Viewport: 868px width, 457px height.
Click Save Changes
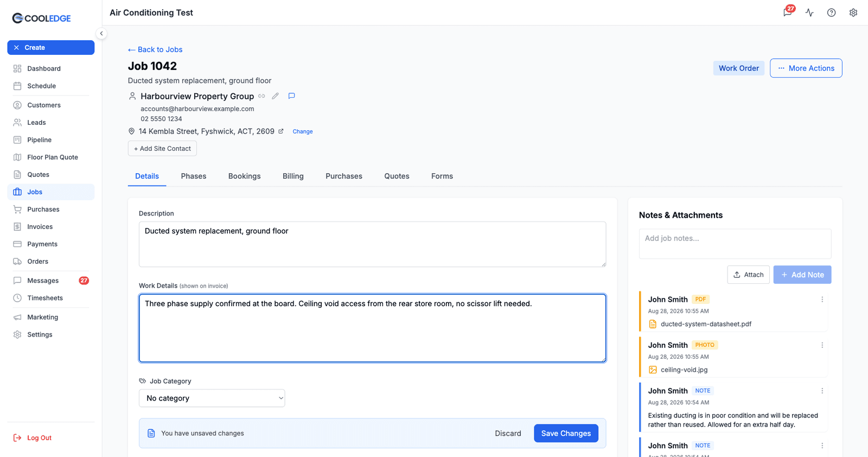click(566, 433)
